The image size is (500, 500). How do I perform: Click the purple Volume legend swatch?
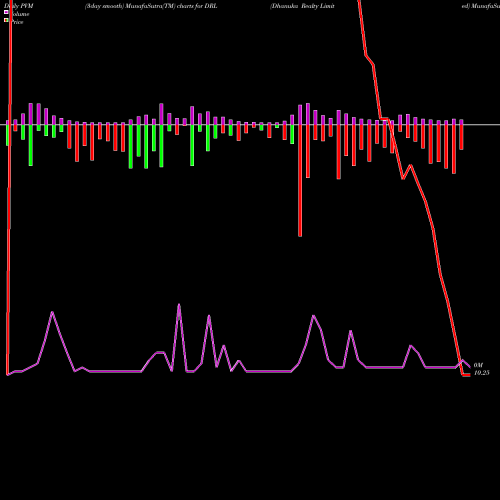[6, 12]
